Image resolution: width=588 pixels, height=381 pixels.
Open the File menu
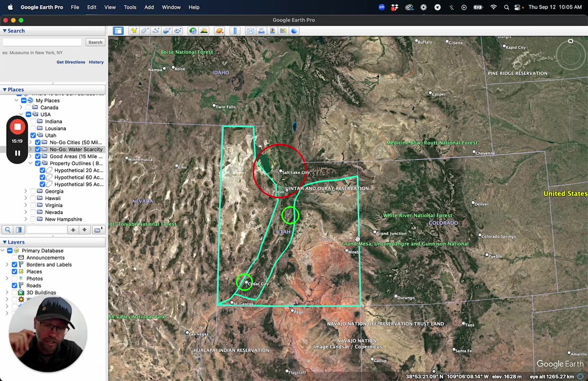(75, 7)
